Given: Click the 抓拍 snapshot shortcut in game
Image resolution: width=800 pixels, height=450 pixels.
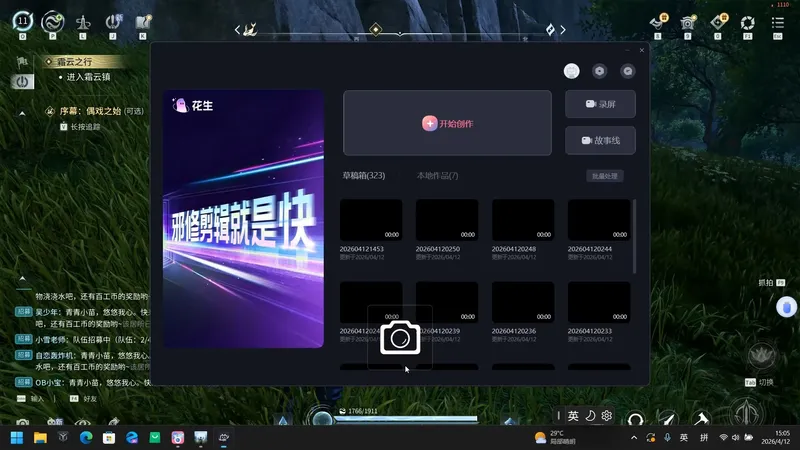Looking at the screenshot, I should 771,283.
